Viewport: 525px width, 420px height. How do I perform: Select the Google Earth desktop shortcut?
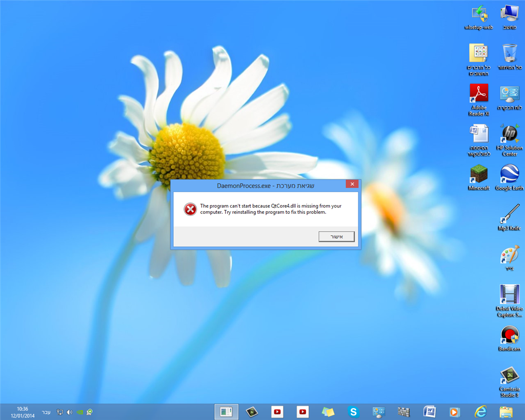[510, 178]
